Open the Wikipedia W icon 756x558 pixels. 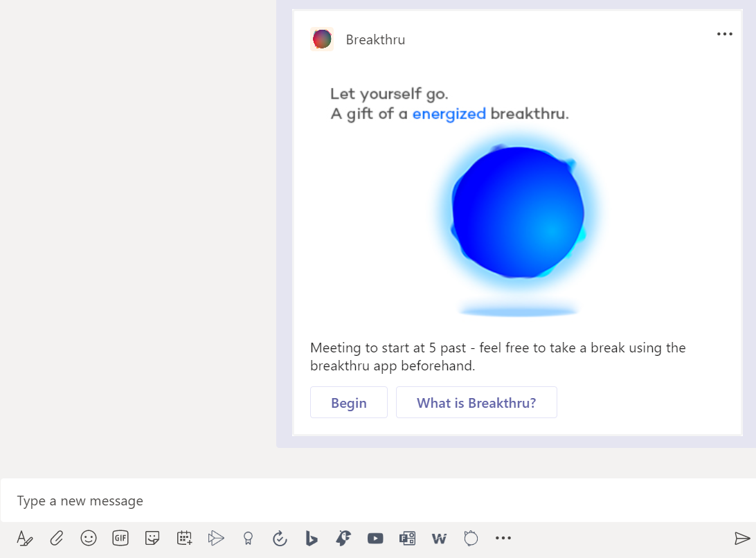[439, 538]
